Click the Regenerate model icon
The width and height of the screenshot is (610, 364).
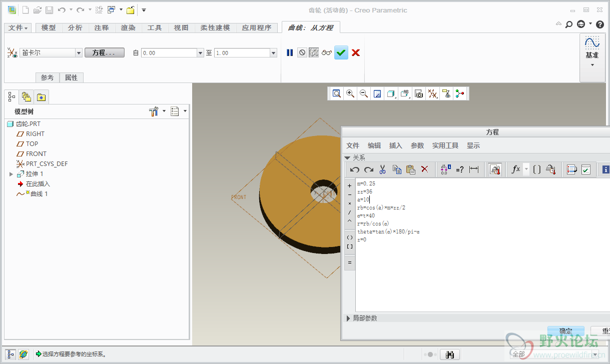point(99,10)
